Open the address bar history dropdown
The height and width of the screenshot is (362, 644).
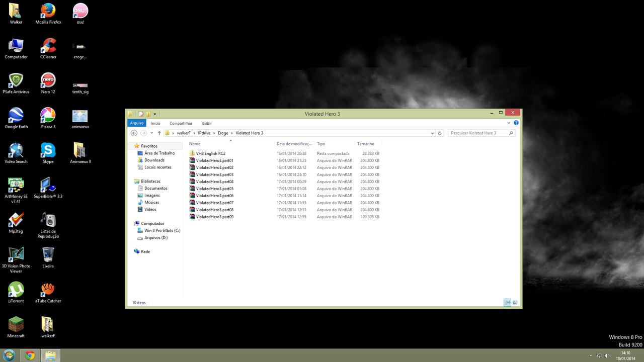(432, 133)
